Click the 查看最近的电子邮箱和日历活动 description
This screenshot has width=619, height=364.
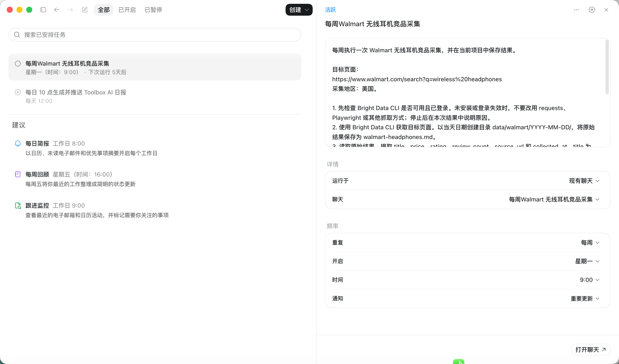pos(97,215)
